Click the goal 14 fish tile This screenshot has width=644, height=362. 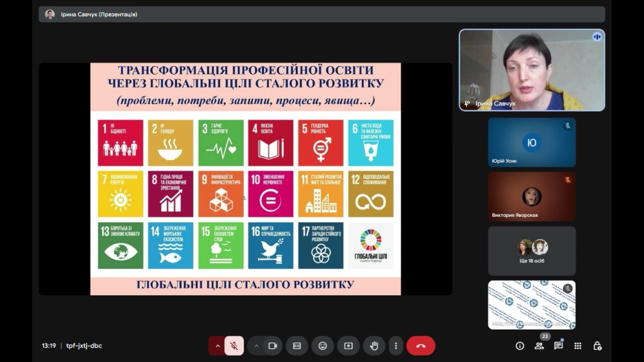pyautogui.click(x=171, y=245)
